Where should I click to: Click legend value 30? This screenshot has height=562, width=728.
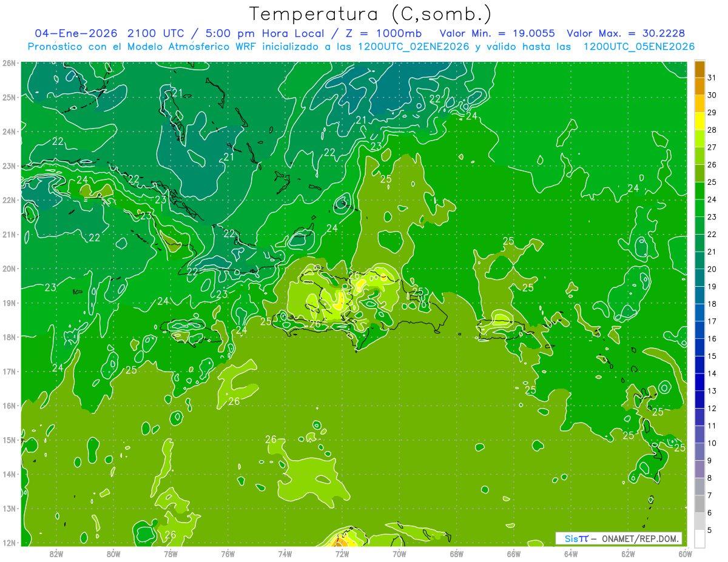(712, 95)
